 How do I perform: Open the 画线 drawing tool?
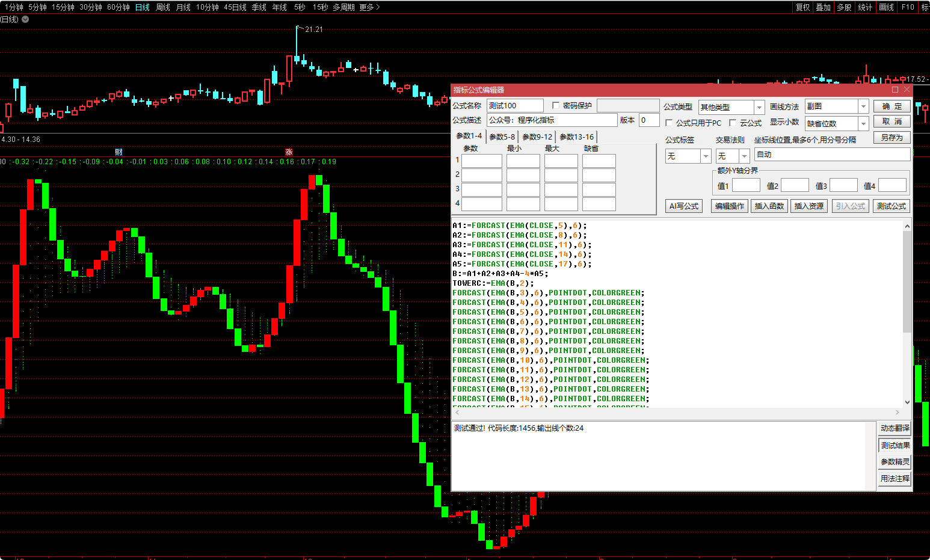tap(886, 7)
